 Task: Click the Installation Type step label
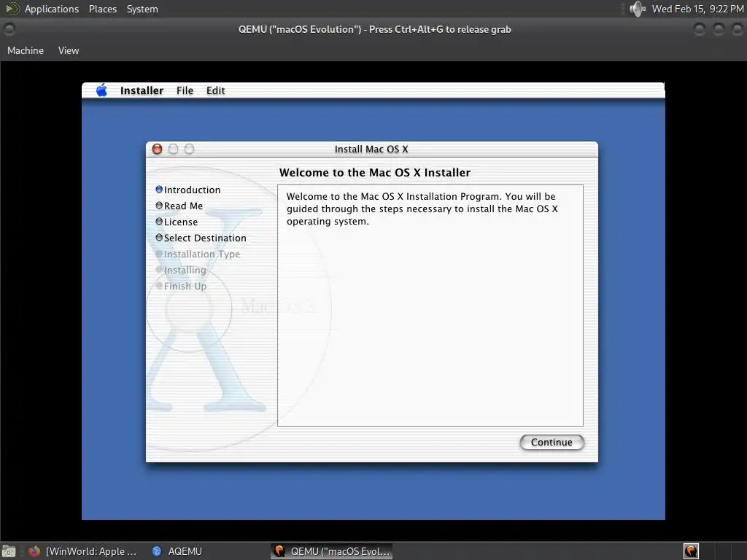pos(202,254)
